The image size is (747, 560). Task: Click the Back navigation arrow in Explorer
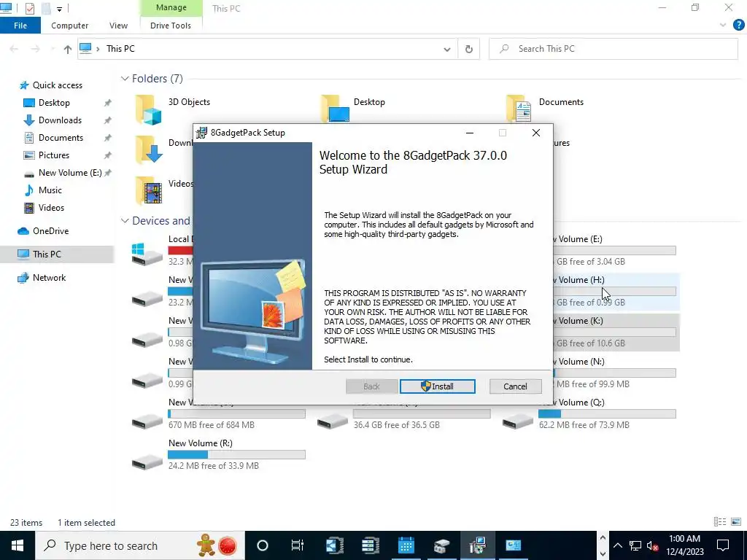pos(14,49)
